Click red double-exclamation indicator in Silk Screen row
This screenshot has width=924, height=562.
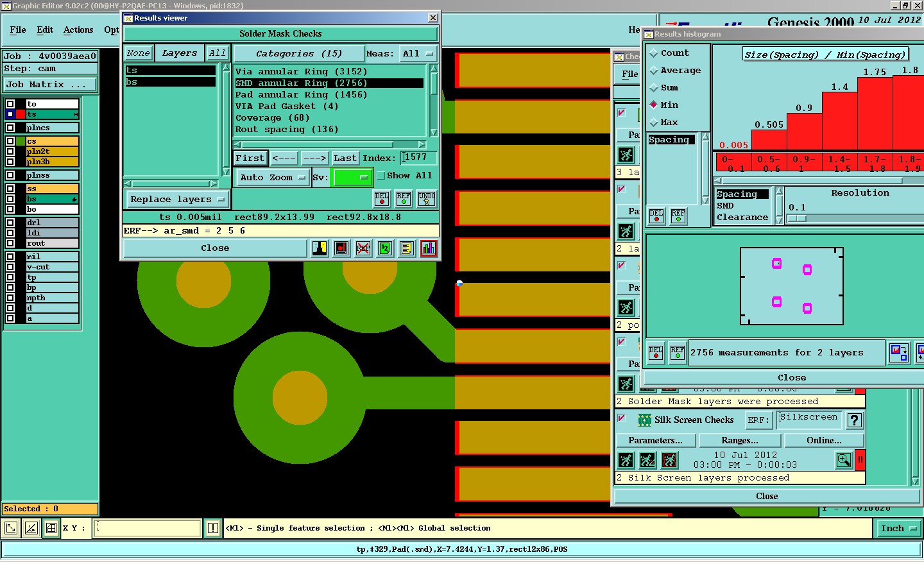[860, 460]
